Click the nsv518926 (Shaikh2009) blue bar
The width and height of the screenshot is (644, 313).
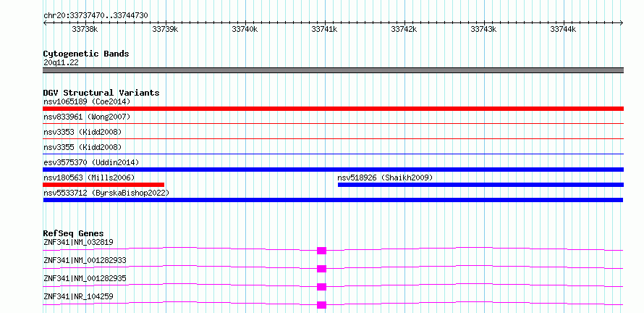pyautogui.click(x=480, y=185)
